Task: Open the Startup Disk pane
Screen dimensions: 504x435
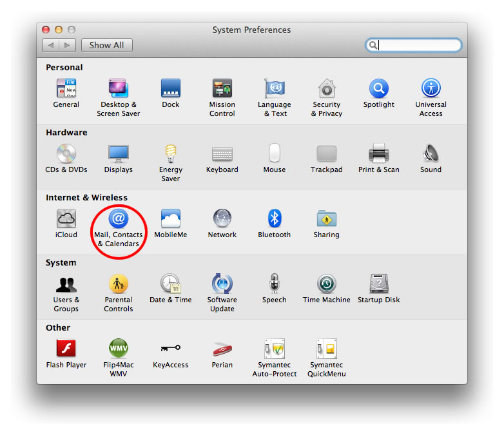Action: (378, 284)
